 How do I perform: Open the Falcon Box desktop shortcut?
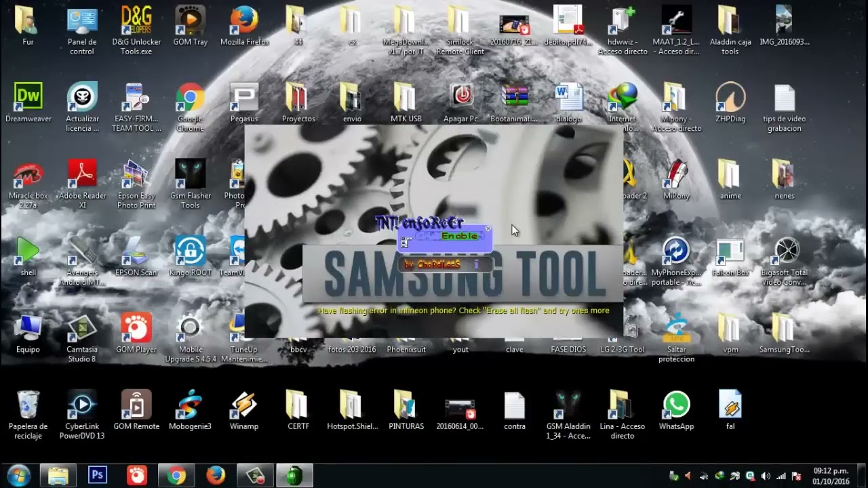click(x=730, y=258)
